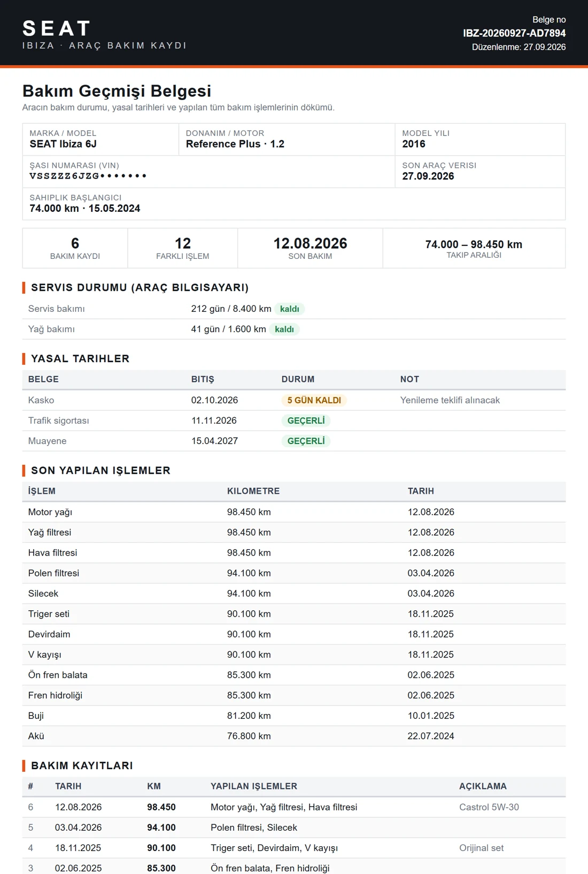588x874 pixels.
Task: Select the "AÇIKLAMA" column header in Bakım Kayıtları
Action: click(x=483, y=786)
